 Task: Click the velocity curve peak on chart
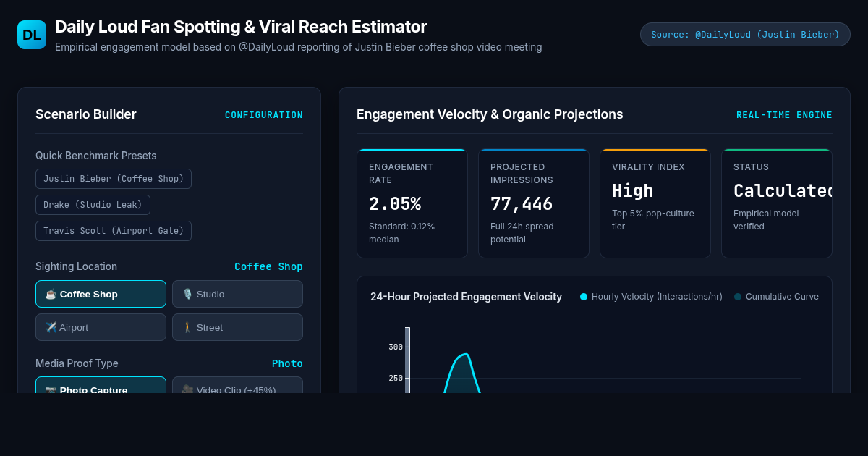pyautogui.click(x=467, y=354)
